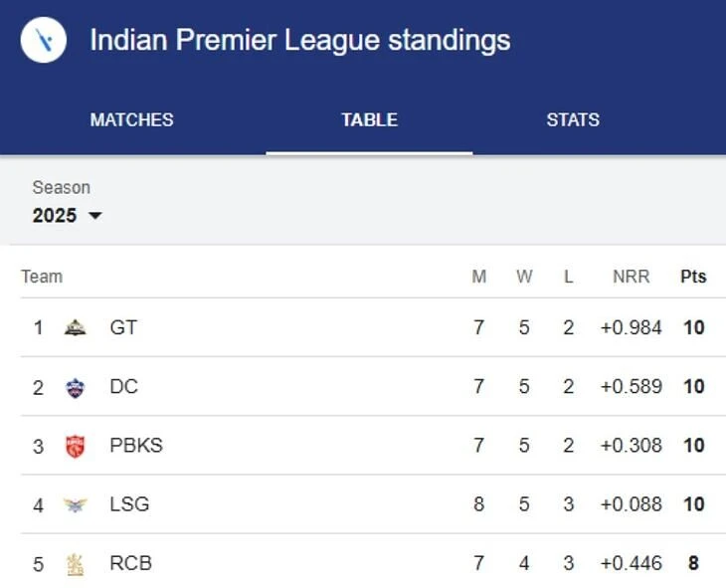Viewport: 726px width, 588px height.
Task: Switch to the MATCHES tab
Action: [x=132, y=120]
